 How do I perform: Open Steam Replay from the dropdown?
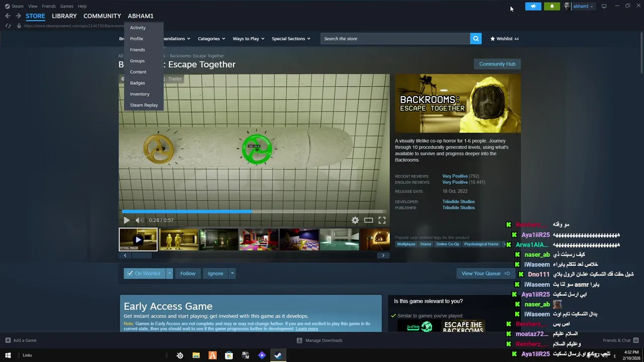(144, 105)
